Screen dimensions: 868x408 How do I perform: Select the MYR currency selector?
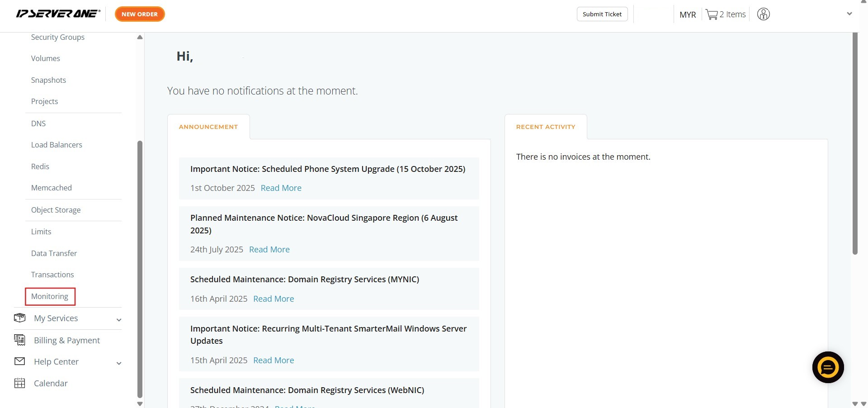(x=687, y=14)
